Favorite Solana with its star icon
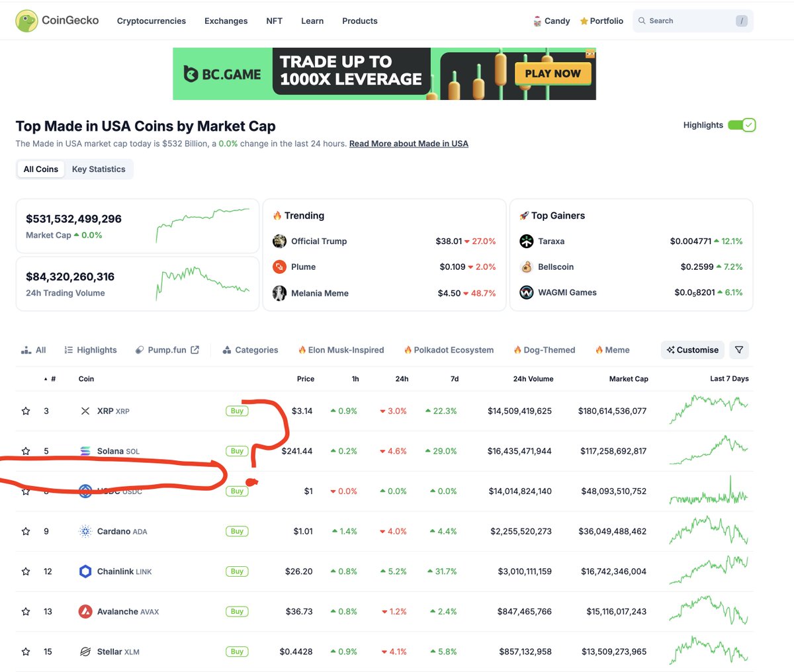 (x=26, y=451)
